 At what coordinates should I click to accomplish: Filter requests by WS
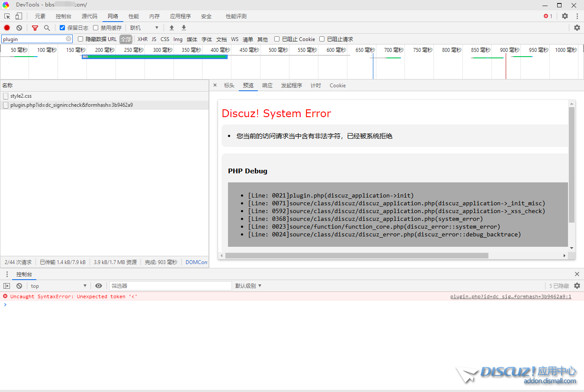tap(234, 39)
